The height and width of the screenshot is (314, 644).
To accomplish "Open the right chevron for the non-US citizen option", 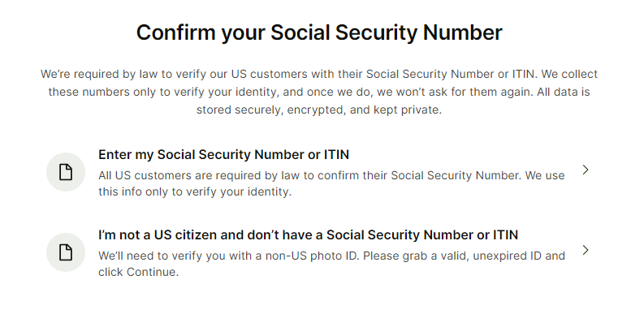I will [x=586, y=250].
